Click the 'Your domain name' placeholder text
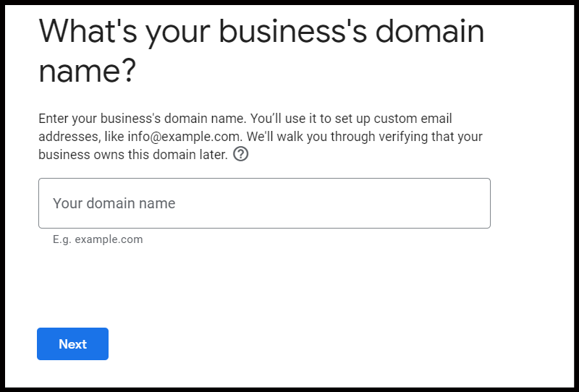The height and width of the screenshot is (392, 579). click(114, 203)
